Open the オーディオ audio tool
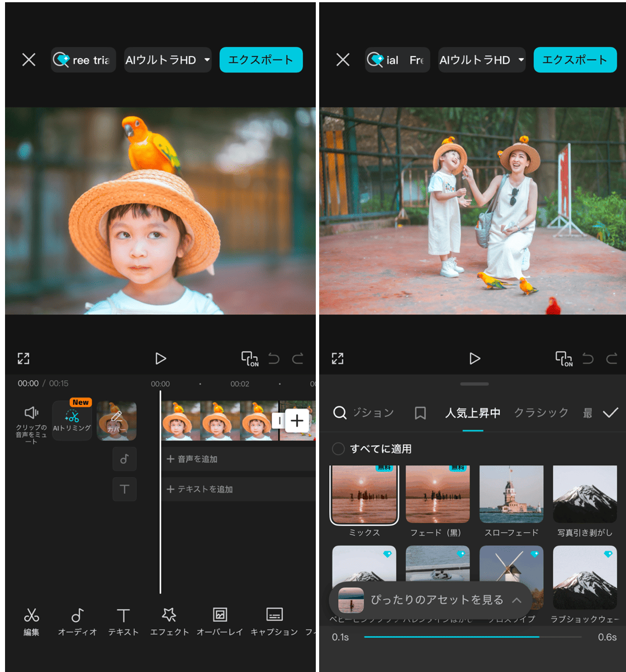The width and height of the screenshot is (626, 672). coord(77,622)
